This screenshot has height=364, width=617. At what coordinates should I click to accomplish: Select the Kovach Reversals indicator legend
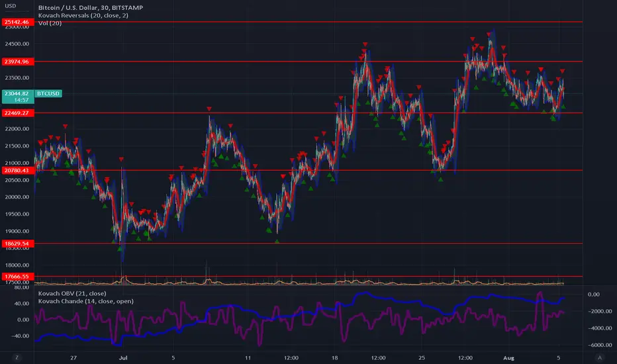(x=83, y=15)
